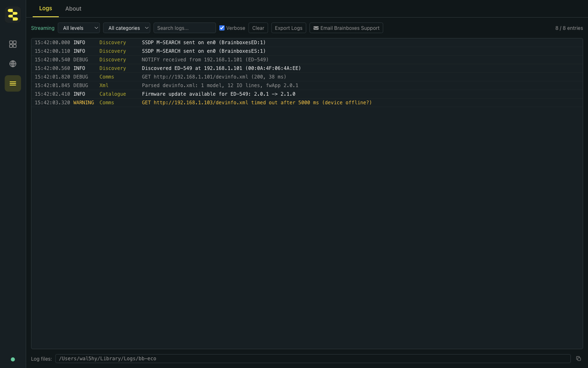The width and height of the screenshot is (588, 368).
Task: Copy the log files path with the copy icon
Action: [579, 359]
